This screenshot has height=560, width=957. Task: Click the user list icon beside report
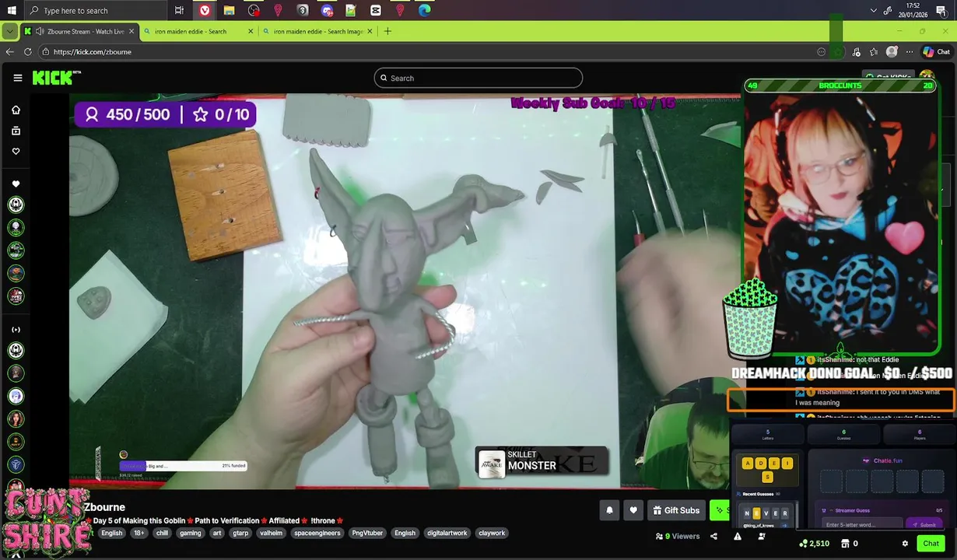click(762, 536)
